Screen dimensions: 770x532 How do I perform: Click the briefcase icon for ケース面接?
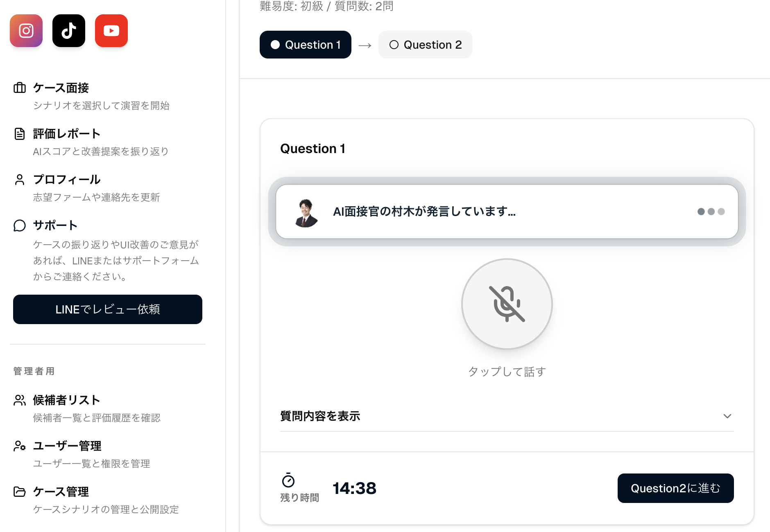tap(20, 88)
